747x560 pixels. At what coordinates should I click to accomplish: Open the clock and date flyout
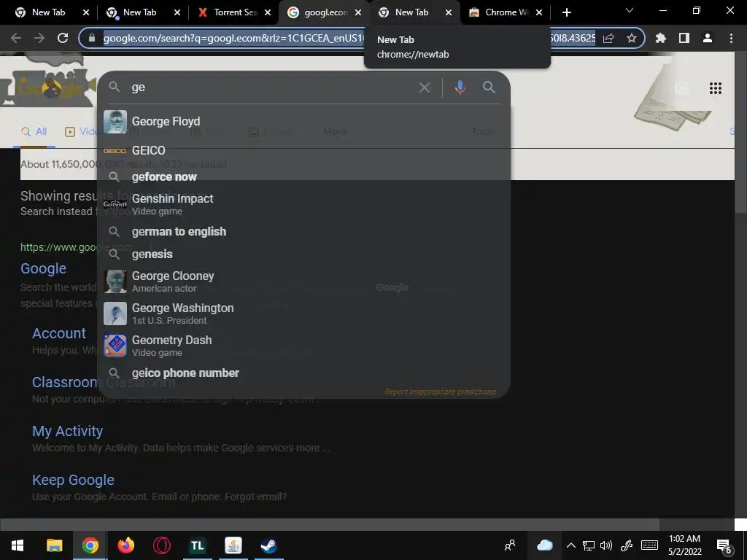click(x=684, y=545)
